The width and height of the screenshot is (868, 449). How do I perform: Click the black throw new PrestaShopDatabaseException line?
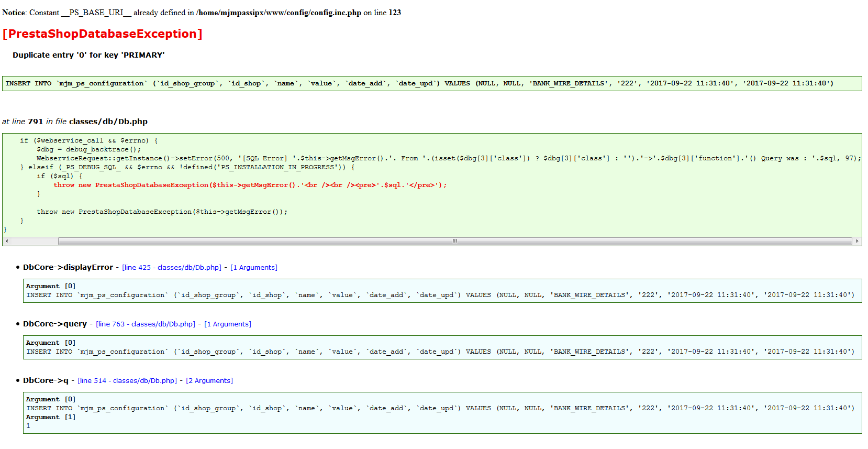point(162,212)
